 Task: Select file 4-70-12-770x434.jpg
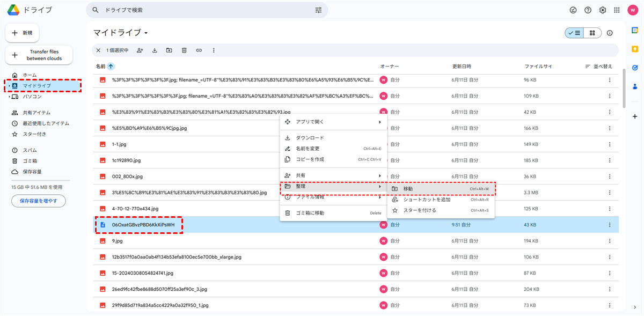135,209
